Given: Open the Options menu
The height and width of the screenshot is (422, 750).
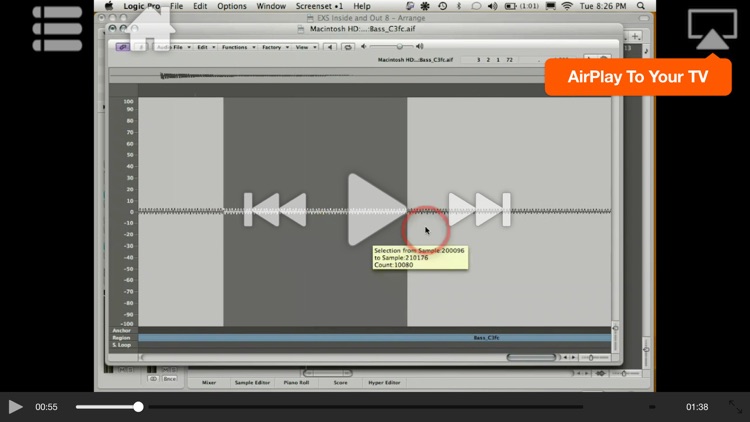Looking at the screenshot, I should click(x=232, y=6).
